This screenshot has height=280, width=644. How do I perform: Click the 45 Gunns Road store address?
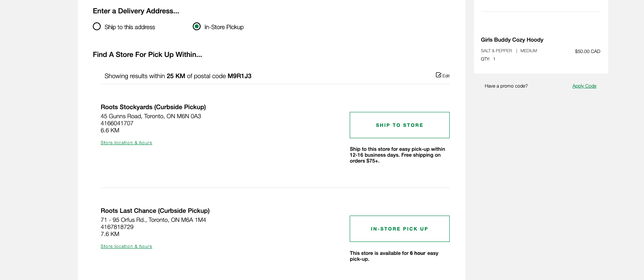tap(151, 116)
